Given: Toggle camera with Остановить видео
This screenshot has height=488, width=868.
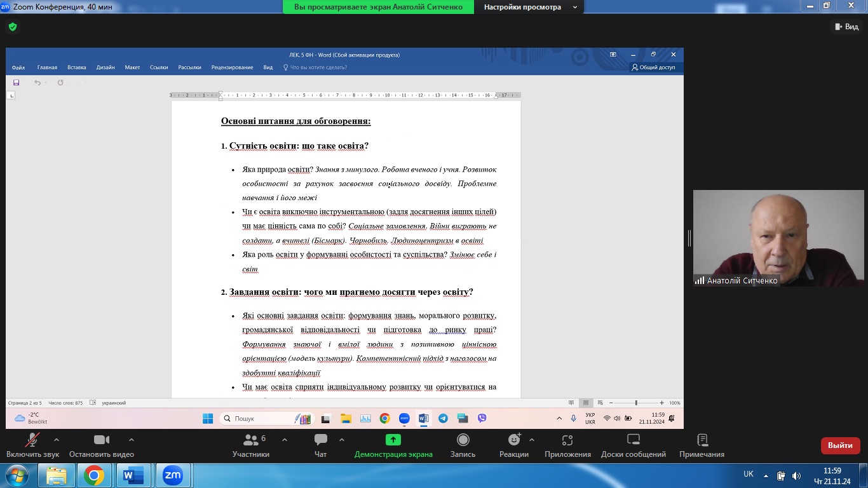Looking at the screenshot, I should pos(102,440).
